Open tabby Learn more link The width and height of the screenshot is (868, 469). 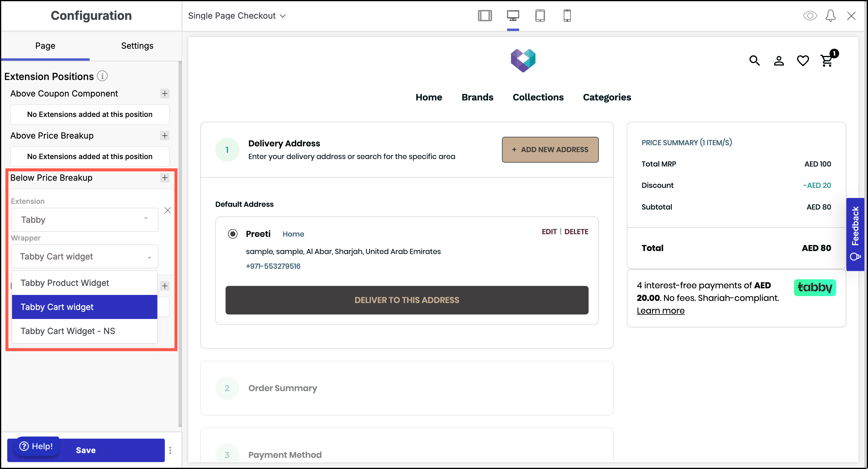(x=660, y=311)
